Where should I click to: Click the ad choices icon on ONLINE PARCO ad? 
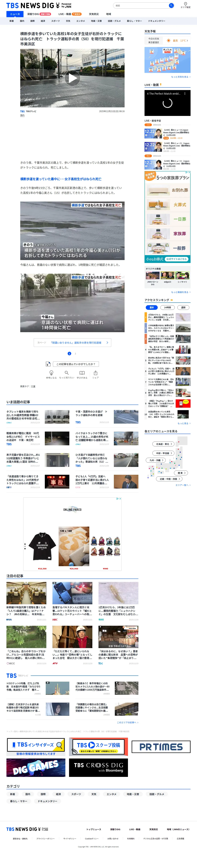[x=117, y=499]
